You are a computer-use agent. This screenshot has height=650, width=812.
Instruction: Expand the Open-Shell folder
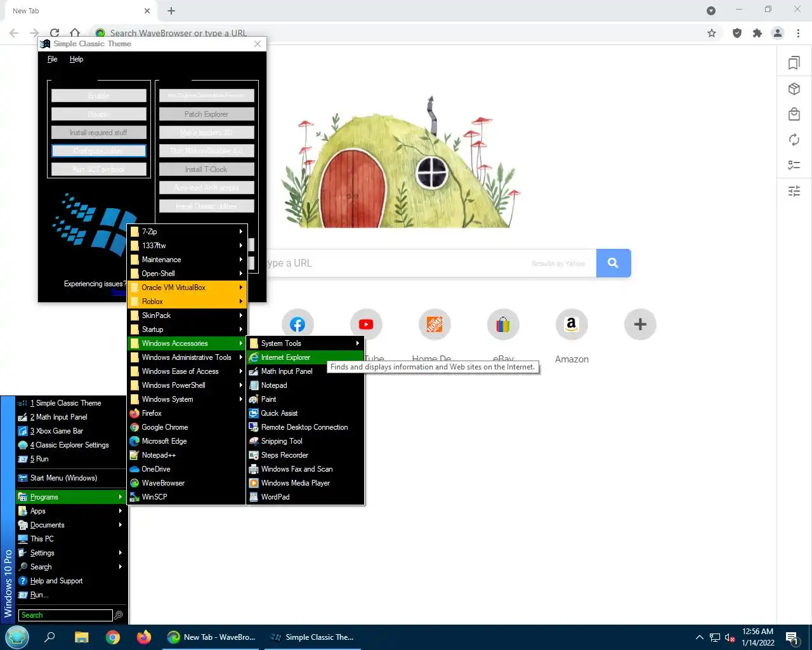click(187, 274)
